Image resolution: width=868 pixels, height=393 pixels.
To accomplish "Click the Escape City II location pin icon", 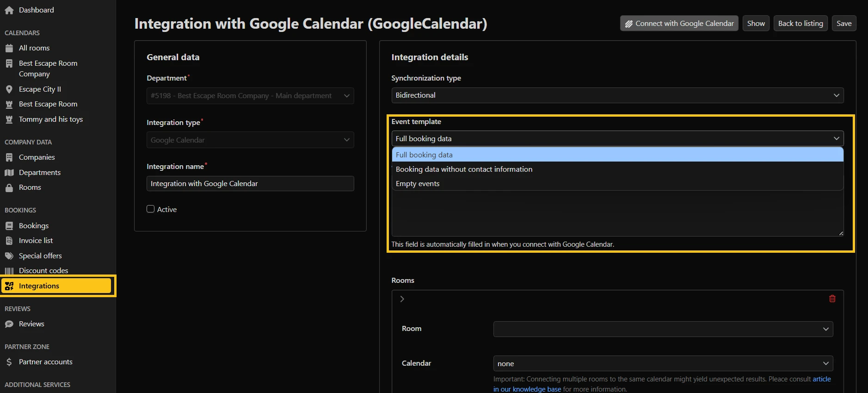I will coord(9,89).
